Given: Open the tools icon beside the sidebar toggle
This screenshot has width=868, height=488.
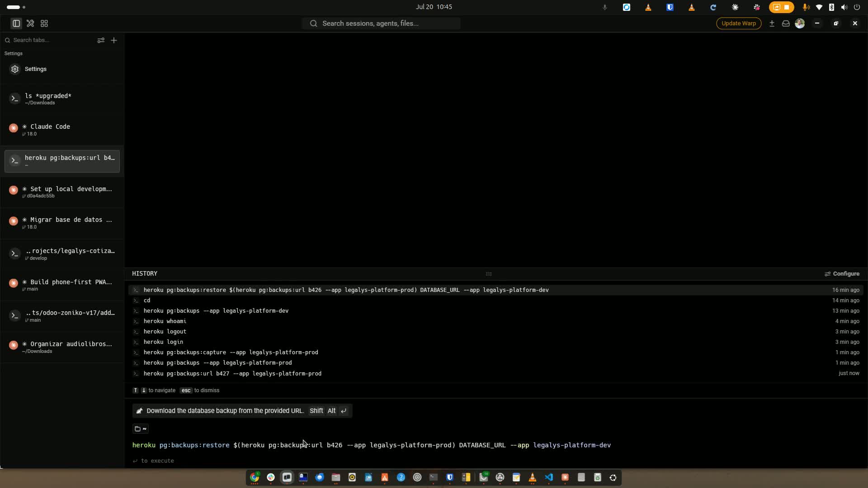Looking at the screenshot, I should pyautogui.click(x=30, y=23).
